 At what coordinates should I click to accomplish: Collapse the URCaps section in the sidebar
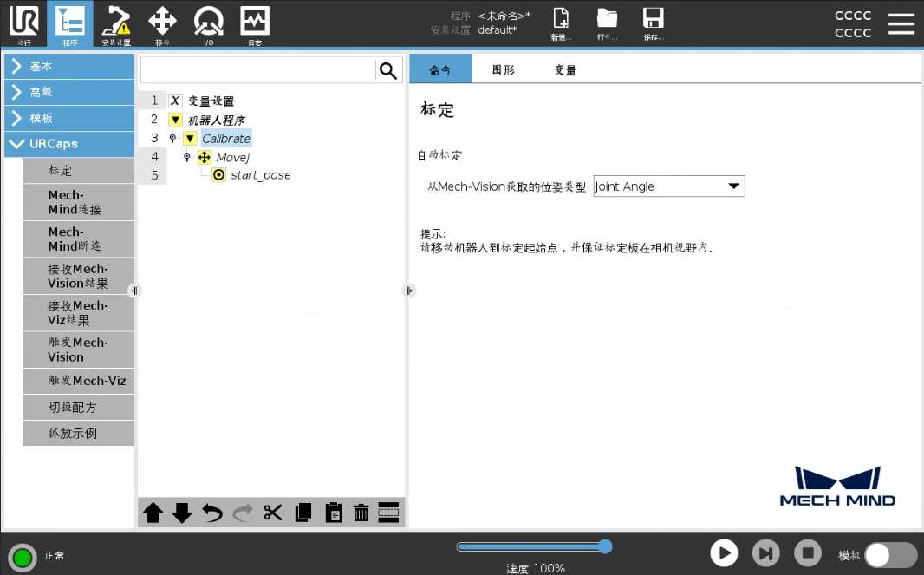pos(69,144)
